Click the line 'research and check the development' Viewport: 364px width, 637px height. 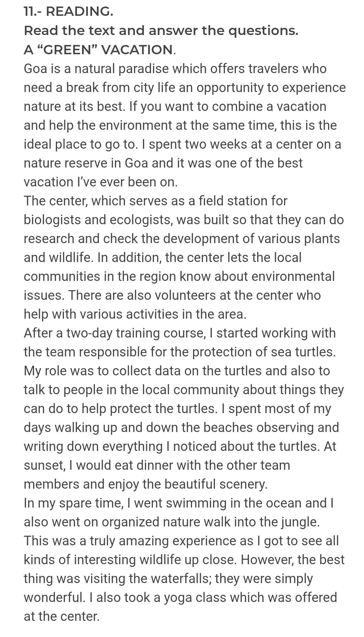(x=182, y=239)
